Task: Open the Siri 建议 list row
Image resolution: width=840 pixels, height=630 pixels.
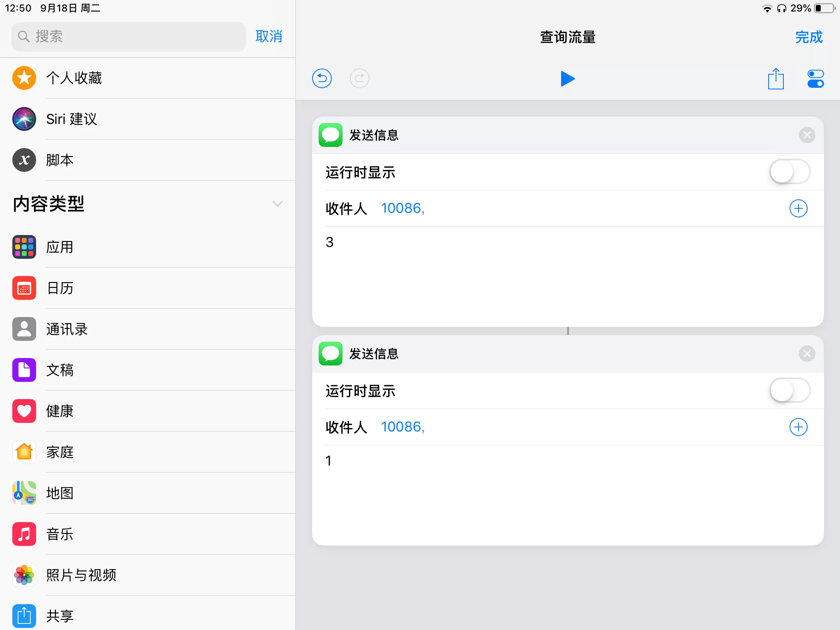Action: click(x=148, y=119)
